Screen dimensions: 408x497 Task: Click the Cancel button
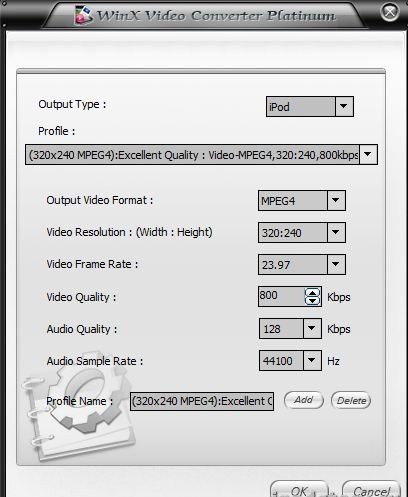[371, 489]
